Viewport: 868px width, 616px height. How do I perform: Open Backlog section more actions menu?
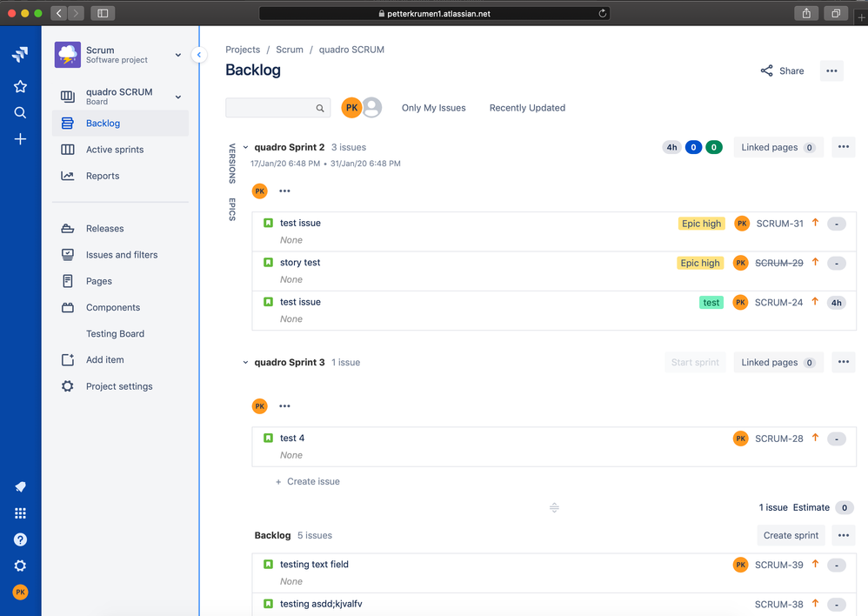pos(843,535)
